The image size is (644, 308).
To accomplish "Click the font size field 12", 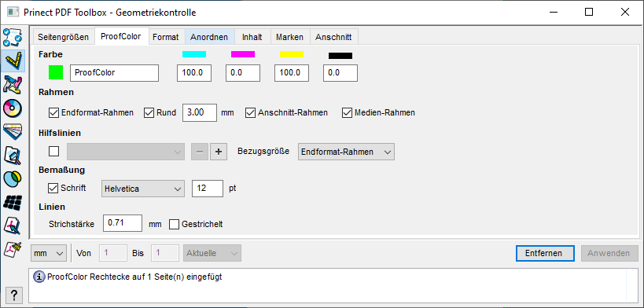I will 208,189.
